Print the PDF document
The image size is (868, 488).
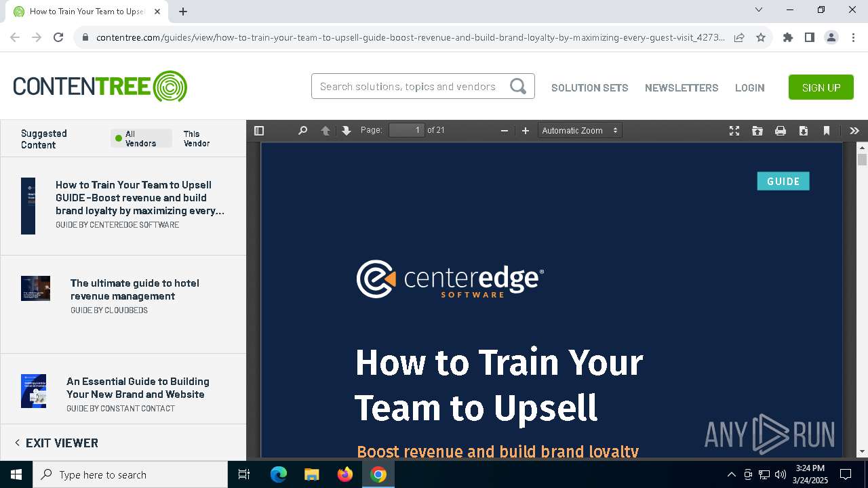[x=781, y=131]
